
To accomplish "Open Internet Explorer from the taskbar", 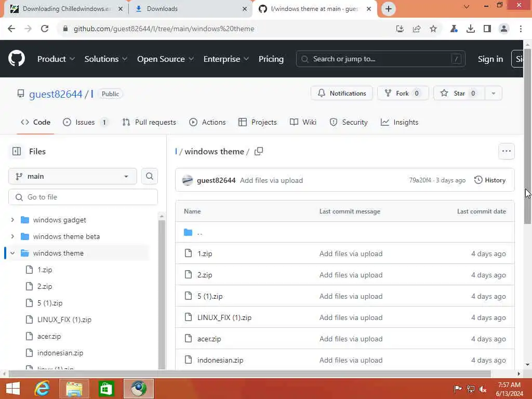I will pyautogui.click(x=43, y=389).
